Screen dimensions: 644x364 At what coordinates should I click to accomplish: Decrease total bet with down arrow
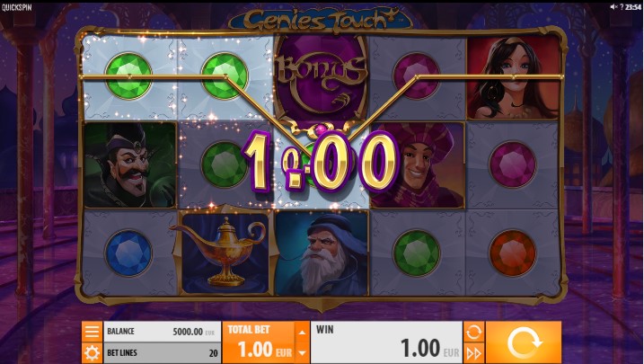(x=303, y=353)
